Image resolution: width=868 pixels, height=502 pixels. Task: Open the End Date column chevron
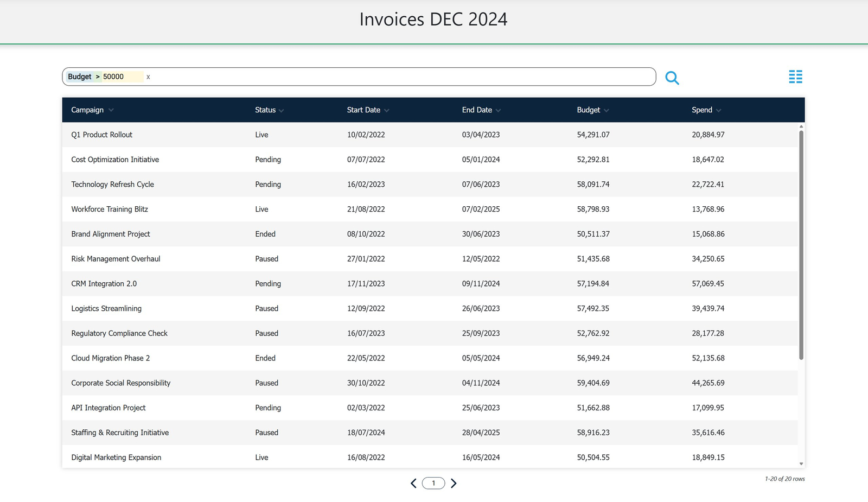tap(498, 110)
